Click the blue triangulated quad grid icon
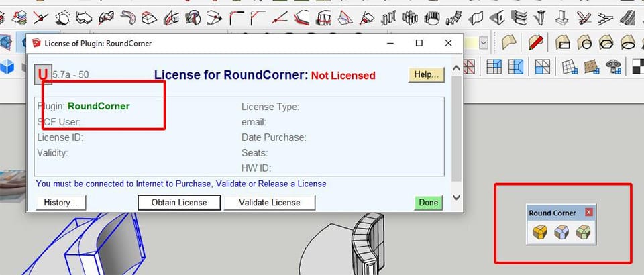This screenshot has height=275, width=644. 543,67
